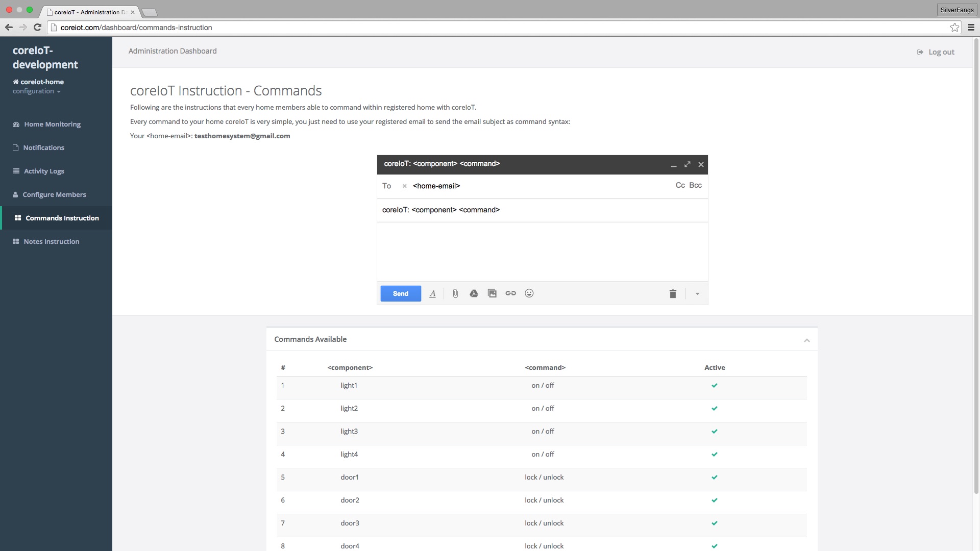
Task: Toggle active checkmark for light1 row
Action: 715,386
